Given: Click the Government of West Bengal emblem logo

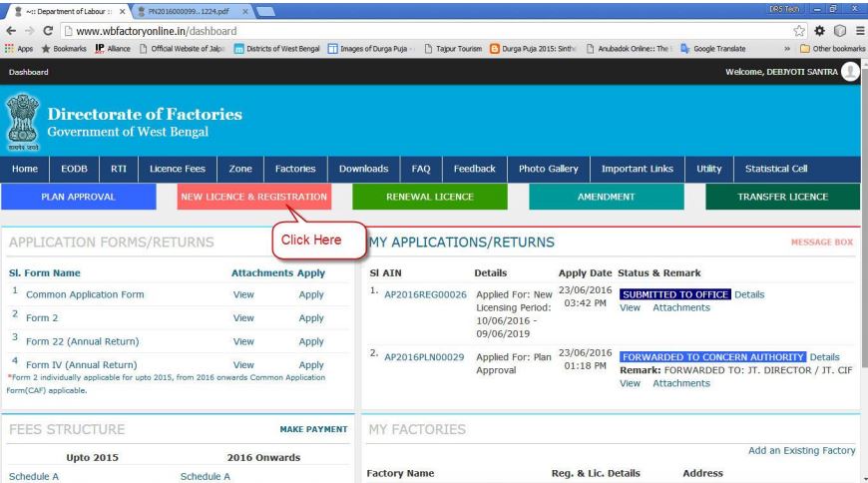Looking at the screenshot, I should (x=23, y=123).
